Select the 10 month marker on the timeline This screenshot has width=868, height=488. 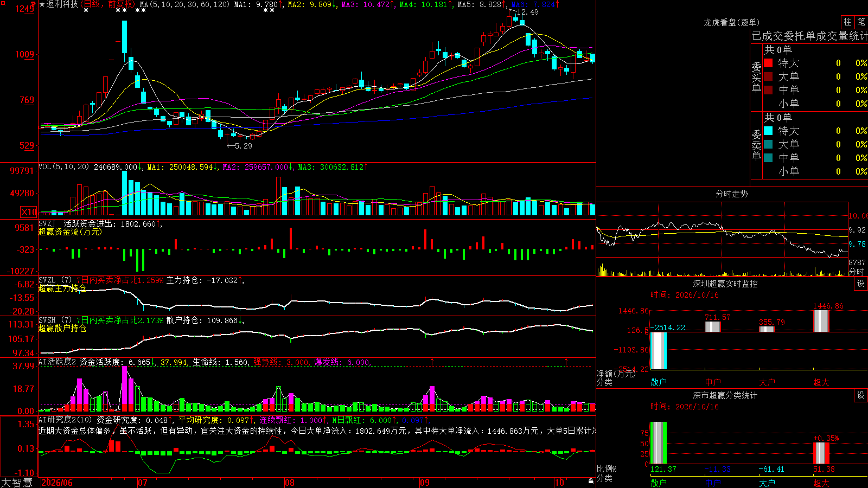click(x=559, y=483)
